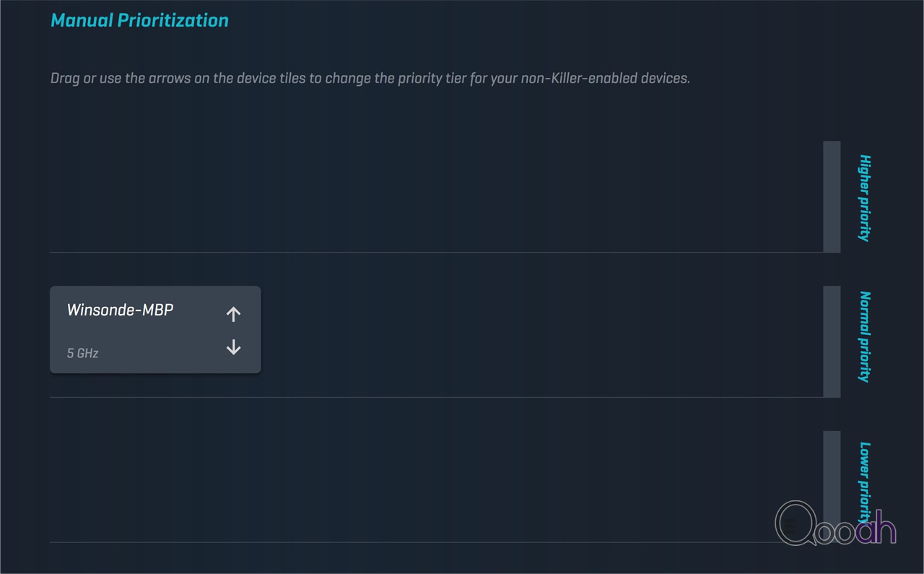This screenshot has width=924, height=574.
Task: Click the 'non-Killer-enabled devices' phrase
Action: (x=605, y=78)
